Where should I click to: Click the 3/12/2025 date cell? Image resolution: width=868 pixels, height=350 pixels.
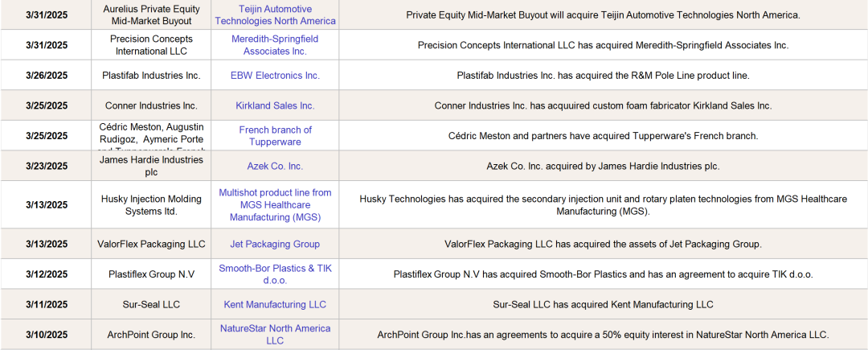coord(47,274)
